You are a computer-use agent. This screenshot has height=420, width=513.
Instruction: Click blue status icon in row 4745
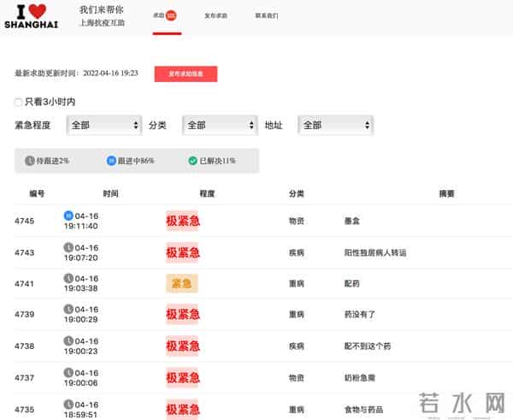click(68, 216)
